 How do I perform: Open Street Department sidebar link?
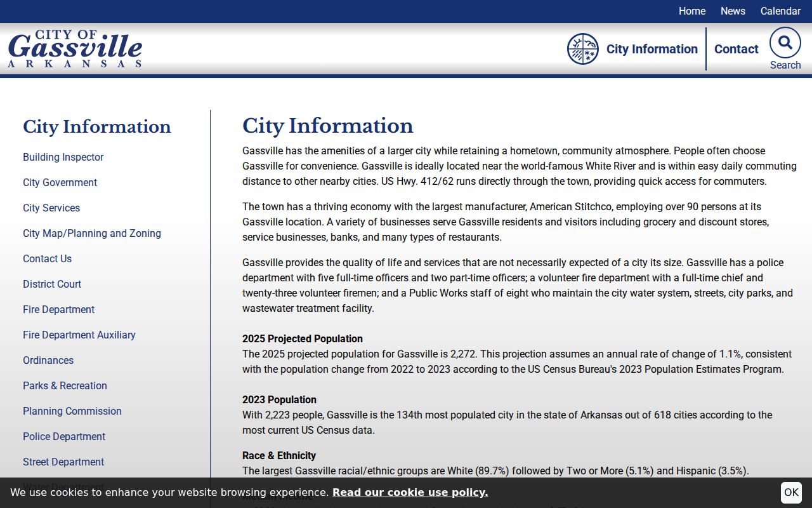click(x=63, y=462)
